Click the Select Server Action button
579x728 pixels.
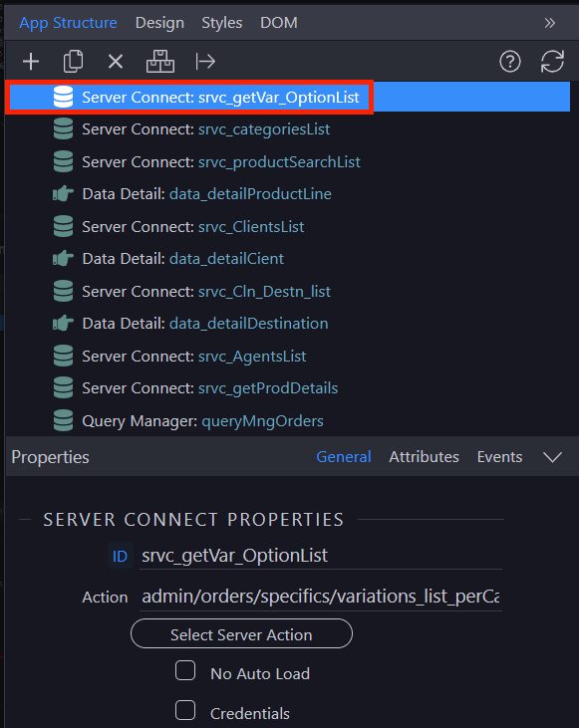point(241,633)
